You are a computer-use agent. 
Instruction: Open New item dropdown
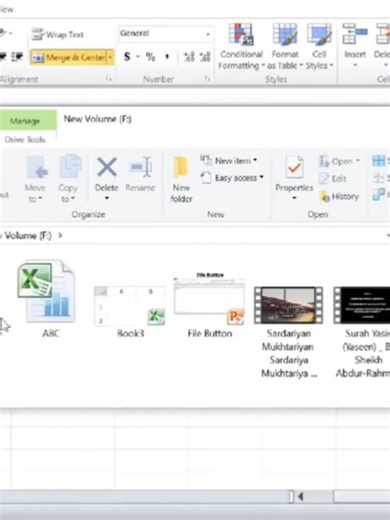click(229, 161)
